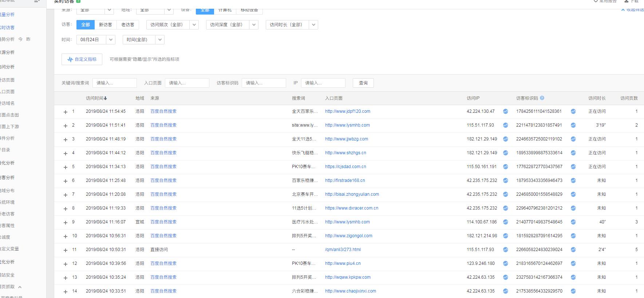Click the 查询 search button

363,83
